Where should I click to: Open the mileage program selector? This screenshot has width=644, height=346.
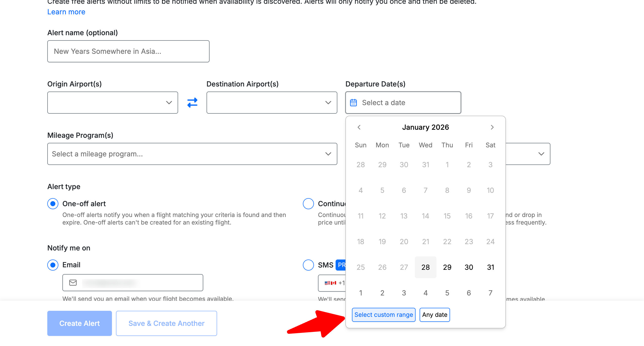click(192, 154)
